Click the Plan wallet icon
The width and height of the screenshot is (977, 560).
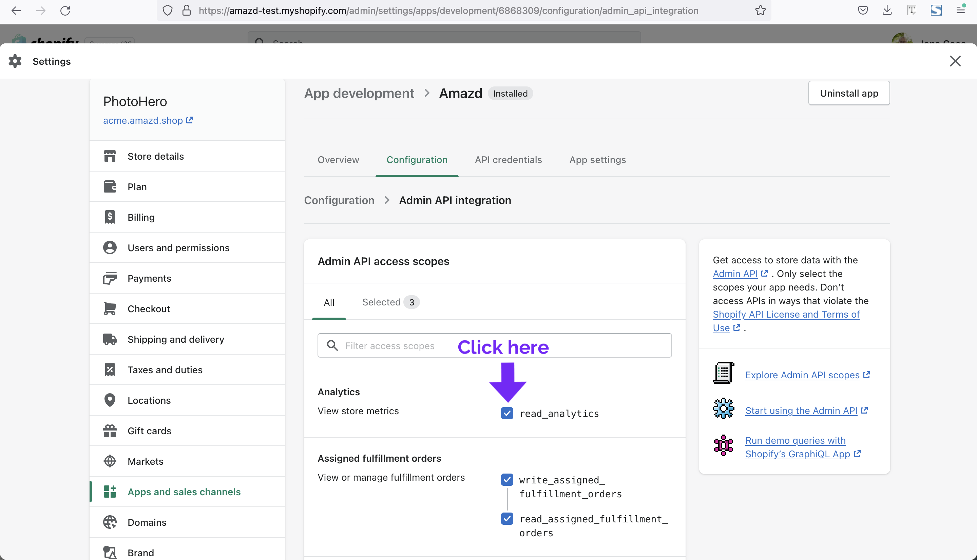tap(110, 186)
